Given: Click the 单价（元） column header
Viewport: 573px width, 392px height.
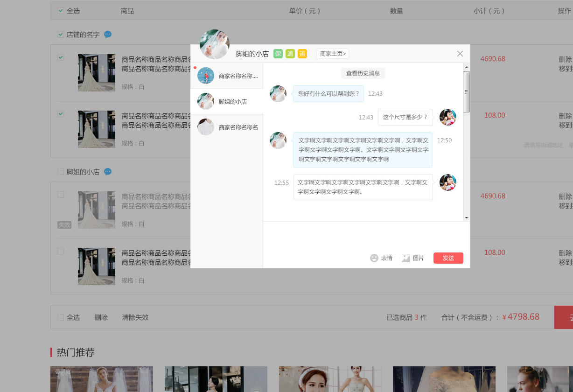Looking at the screenshot, I should pos(305,11).
